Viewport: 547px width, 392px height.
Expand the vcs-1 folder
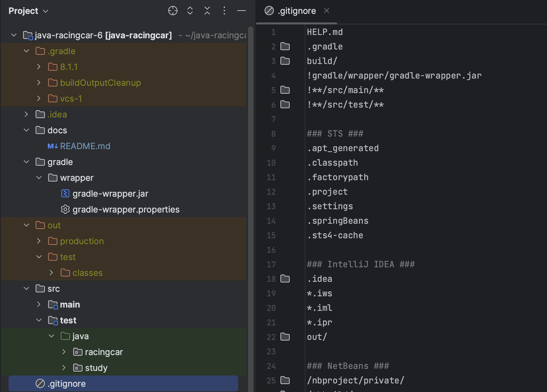pyautogui.click(x=39, y=98)
